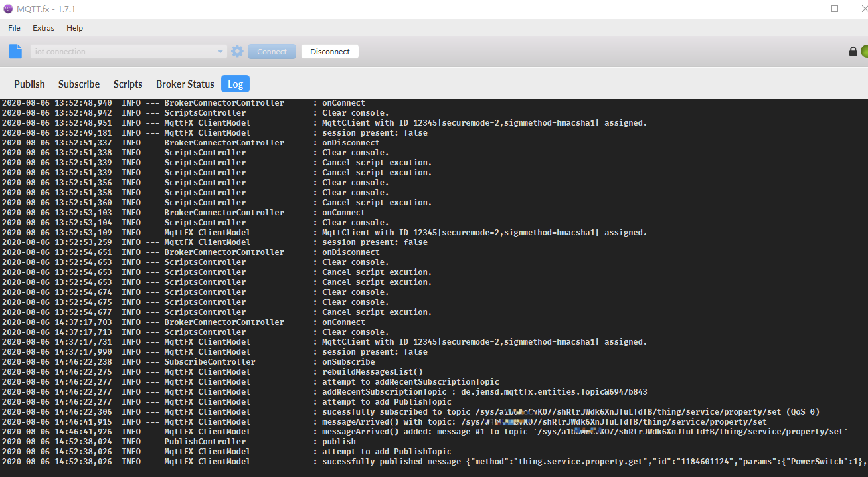The width and height of the screenshot is (868, 477).
Task: Minimize the MQTT.fx window
Action: [x=804, y=9]
